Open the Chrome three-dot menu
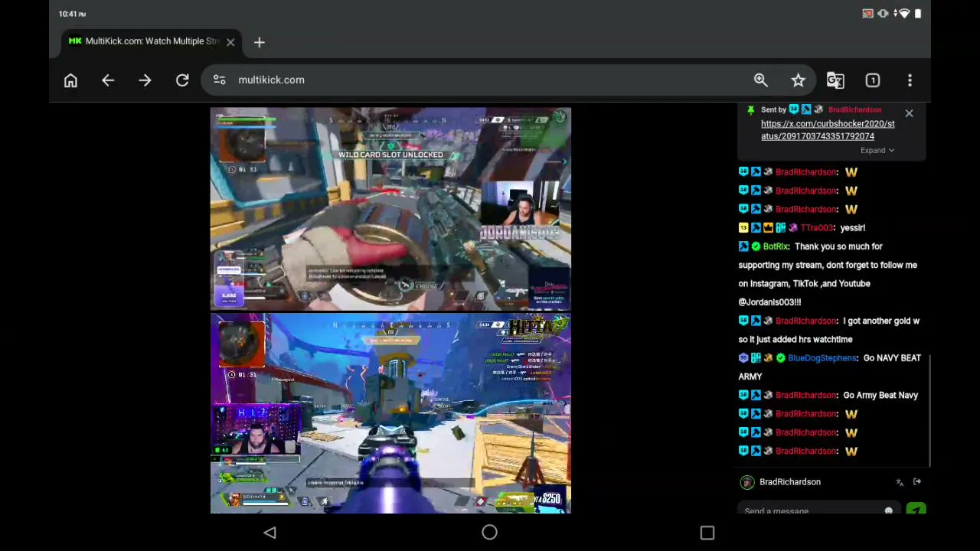 [x=910, y=80]
